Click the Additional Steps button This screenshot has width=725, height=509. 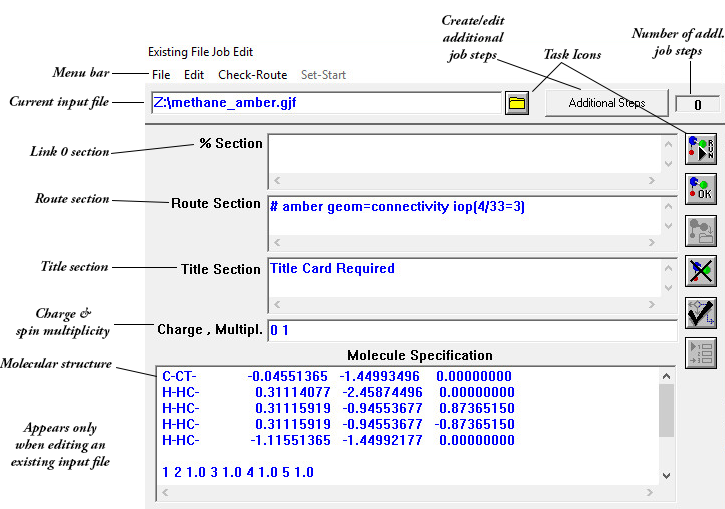[x=606, y=103]
